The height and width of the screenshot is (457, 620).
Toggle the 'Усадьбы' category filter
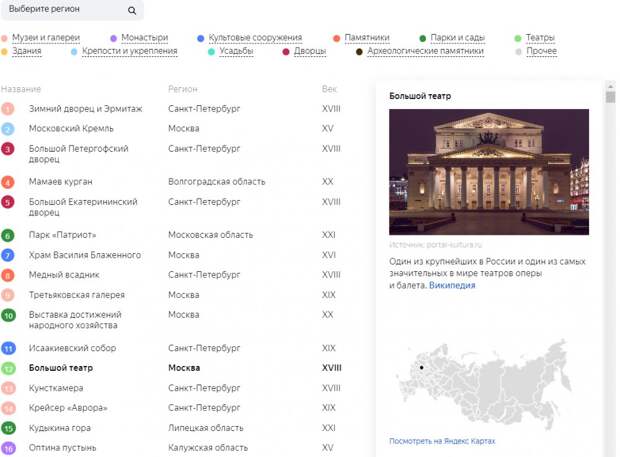[236, 51]
